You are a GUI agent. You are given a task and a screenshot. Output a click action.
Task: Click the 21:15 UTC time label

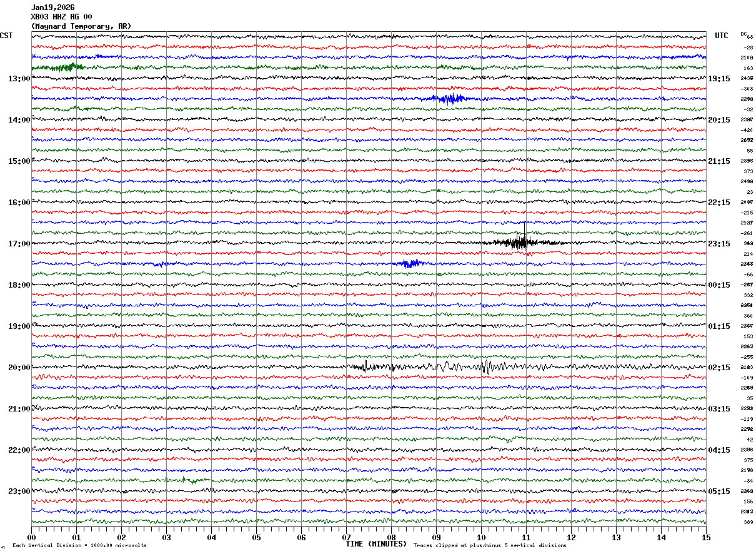tap(719, 161)
